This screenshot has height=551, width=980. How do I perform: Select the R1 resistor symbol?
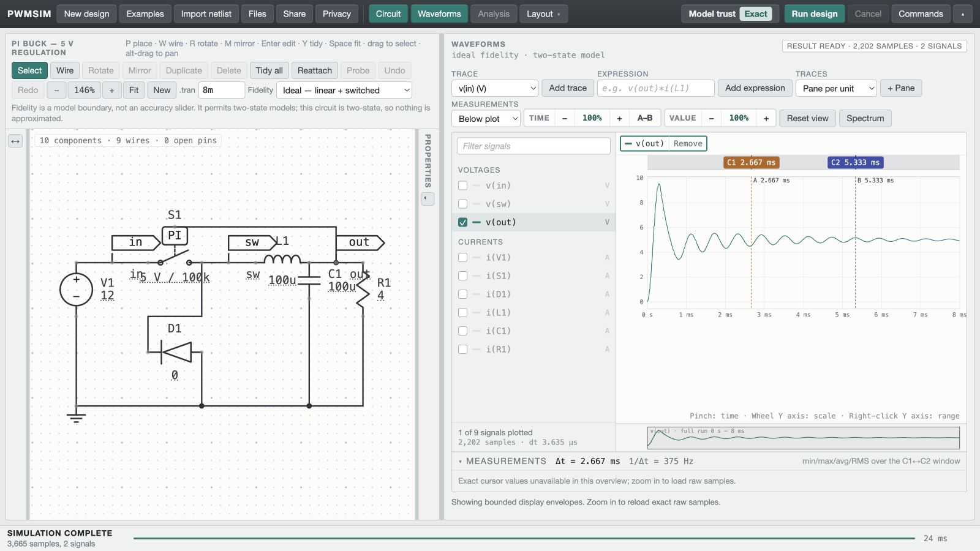363,290
